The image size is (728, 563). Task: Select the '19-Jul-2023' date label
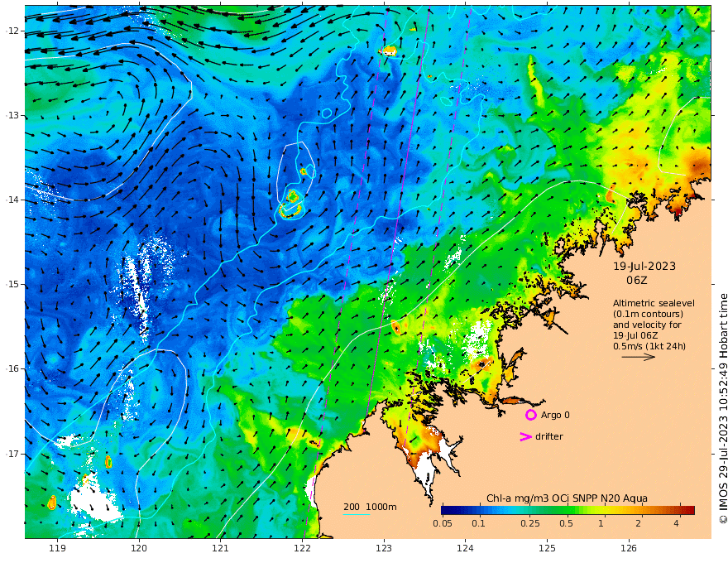tap(644, 266)
